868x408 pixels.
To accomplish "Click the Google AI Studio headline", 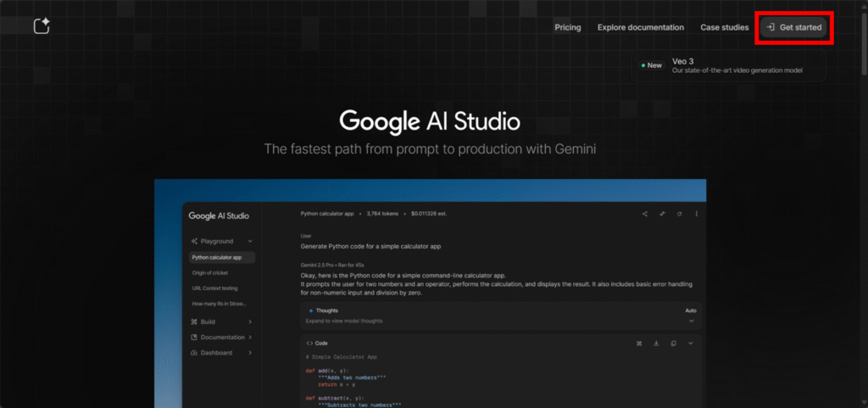I will pos(430,122).
